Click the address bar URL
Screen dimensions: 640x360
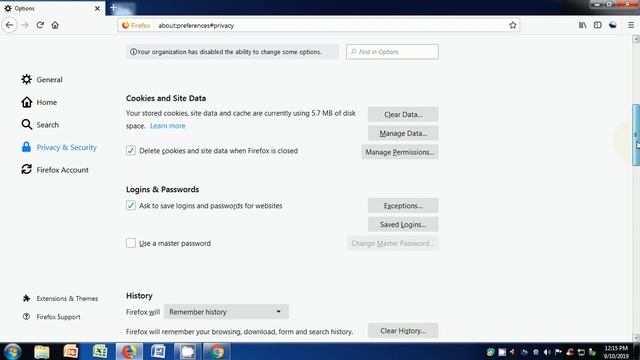click(196, 25)
